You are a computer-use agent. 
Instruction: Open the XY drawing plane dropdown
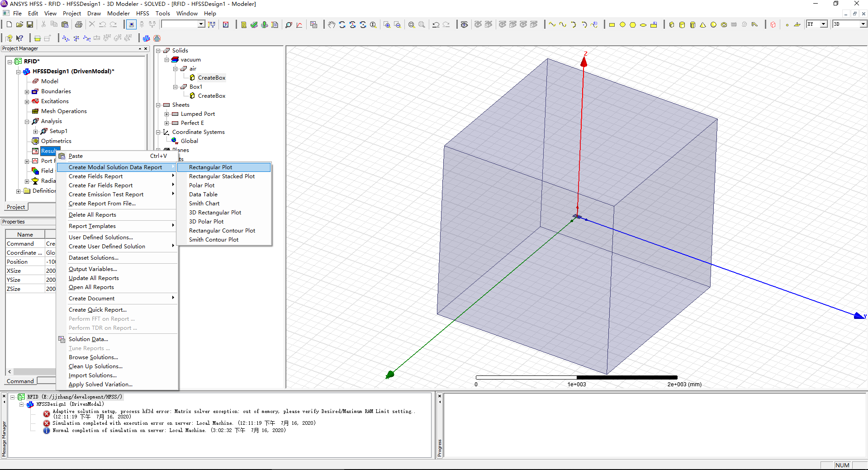[823, 24]
